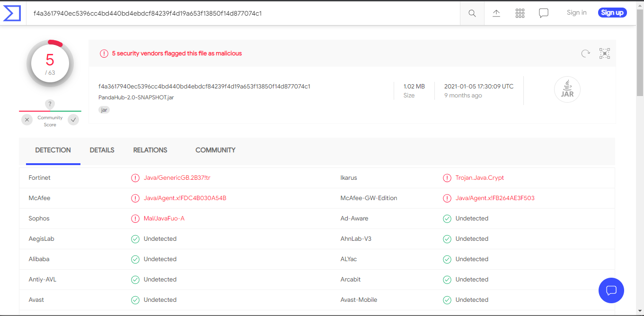Screen dimensions: 644x316
Task: Click Arcabit undetected check icon
Action: [x=447, y=280]
